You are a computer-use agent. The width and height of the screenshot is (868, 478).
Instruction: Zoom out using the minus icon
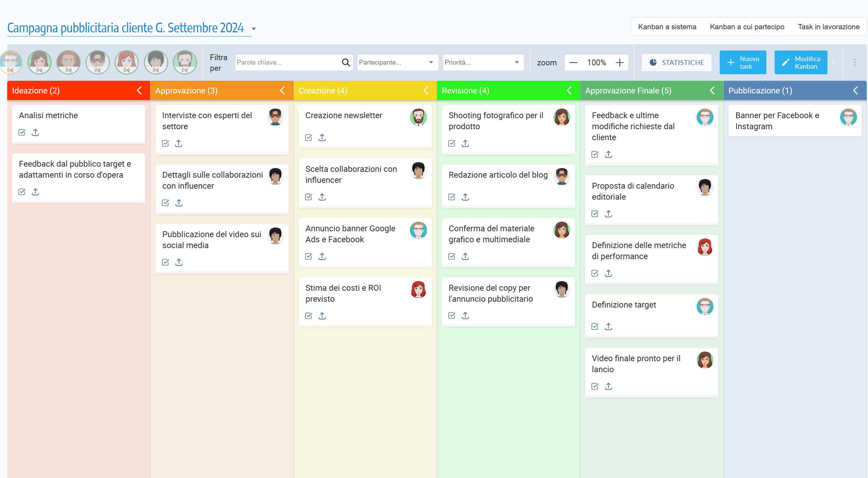573,62
